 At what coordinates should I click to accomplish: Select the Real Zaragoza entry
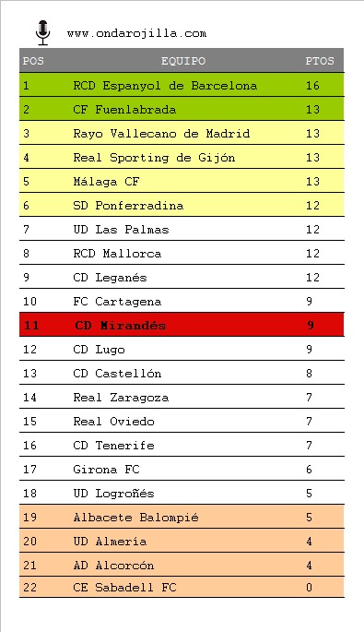click(121, 398)
